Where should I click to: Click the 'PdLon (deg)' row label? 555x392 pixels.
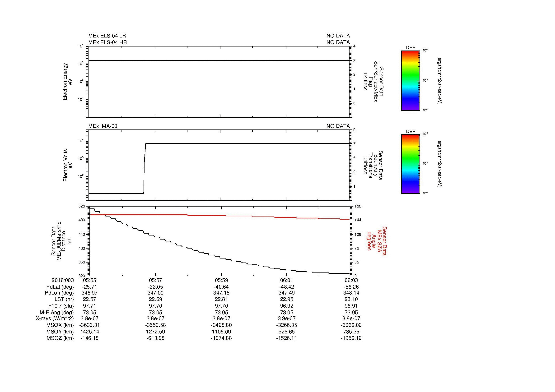click(59, 293)
